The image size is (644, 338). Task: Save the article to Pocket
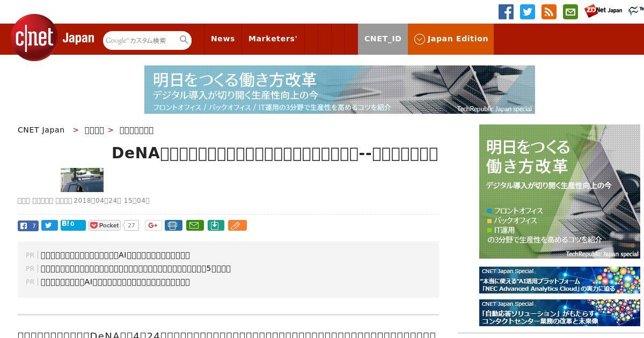coord(105,225)
